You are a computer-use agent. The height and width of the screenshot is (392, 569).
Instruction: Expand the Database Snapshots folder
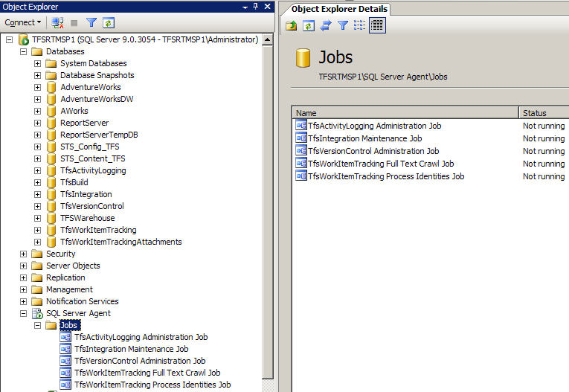(x=37, y=75)
